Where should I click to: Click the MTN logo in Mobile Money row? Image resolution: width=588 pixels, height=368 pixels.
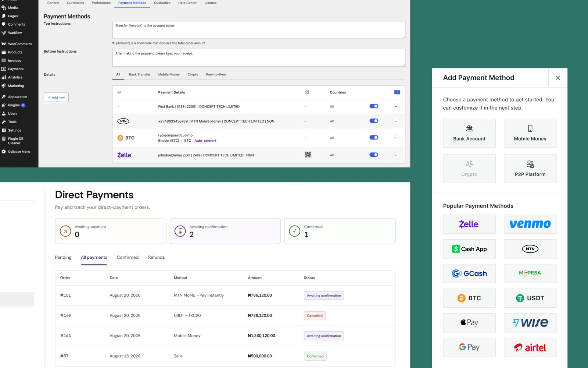(x=123, y=121)
